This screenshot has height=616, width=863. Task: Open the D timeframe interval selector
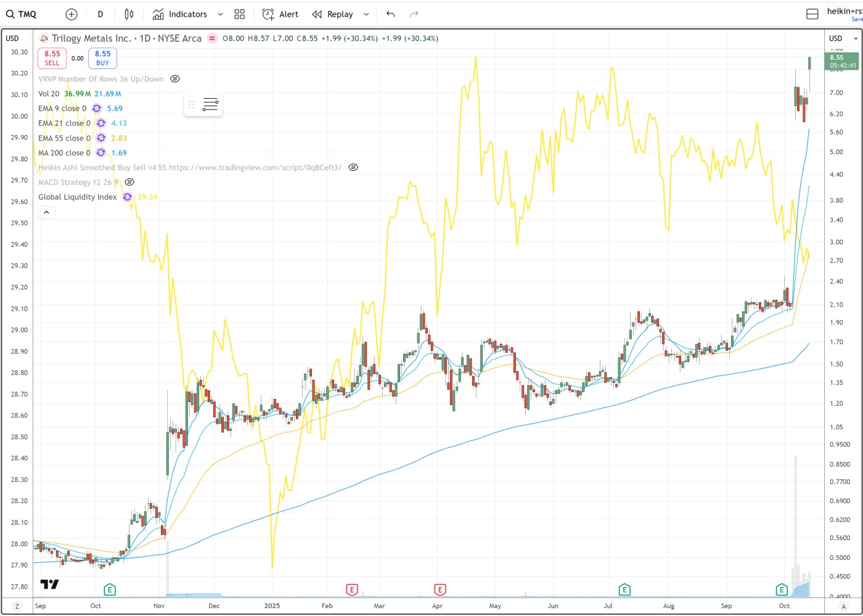100,14
